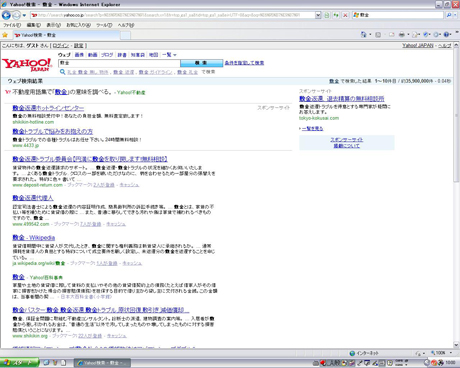Click the 一覧を見る link in sponsor column

313,128
